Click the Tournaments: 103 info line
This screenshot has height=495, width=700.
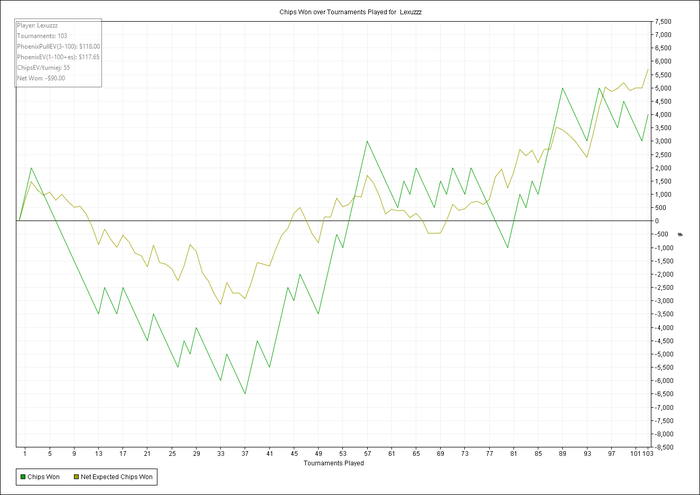tap(42, 36)
